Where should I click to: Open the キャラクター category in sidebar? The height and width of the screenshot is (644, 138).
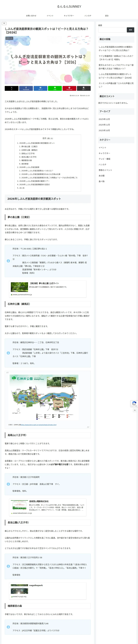click(x=104, y=153)
